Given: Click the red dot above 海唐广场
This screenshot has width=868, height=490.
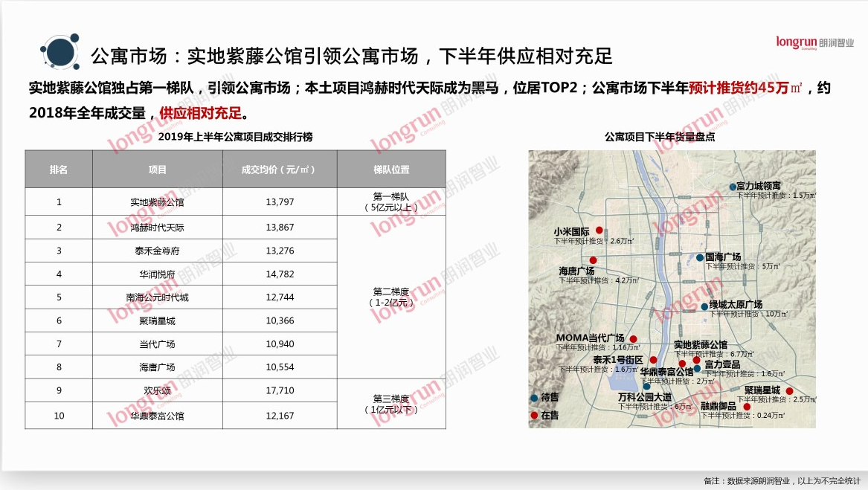Looking at the screenshot, I should [593, 260].
